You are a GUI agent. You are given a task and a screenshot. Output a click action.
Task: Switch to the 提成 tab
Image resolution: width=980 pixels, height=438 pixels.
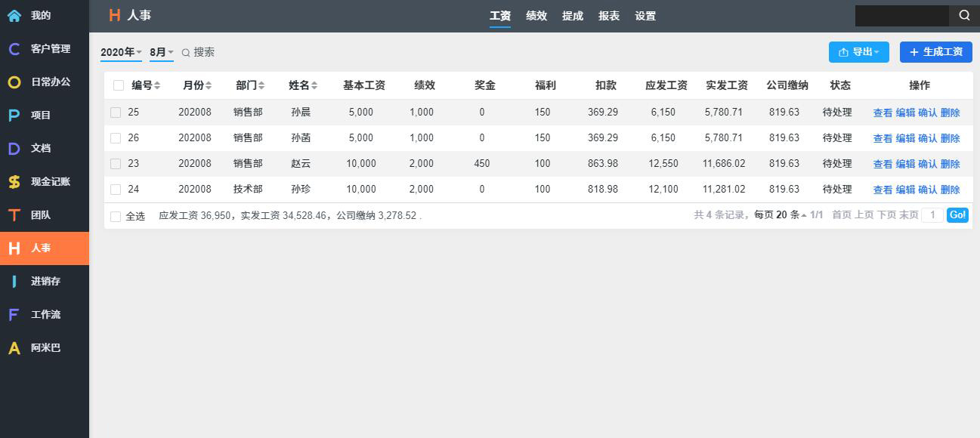573,16
